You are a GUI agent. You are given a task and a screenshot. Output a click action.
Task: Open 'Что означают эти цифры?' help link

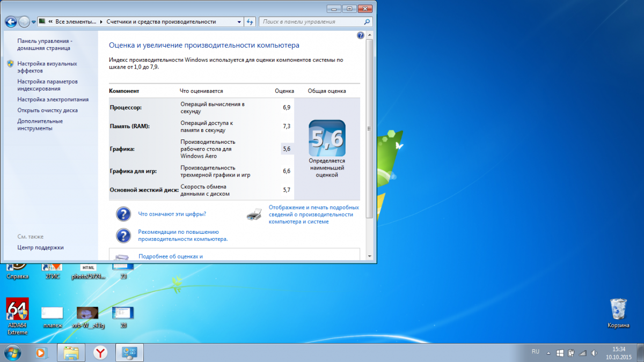point(172,214)
